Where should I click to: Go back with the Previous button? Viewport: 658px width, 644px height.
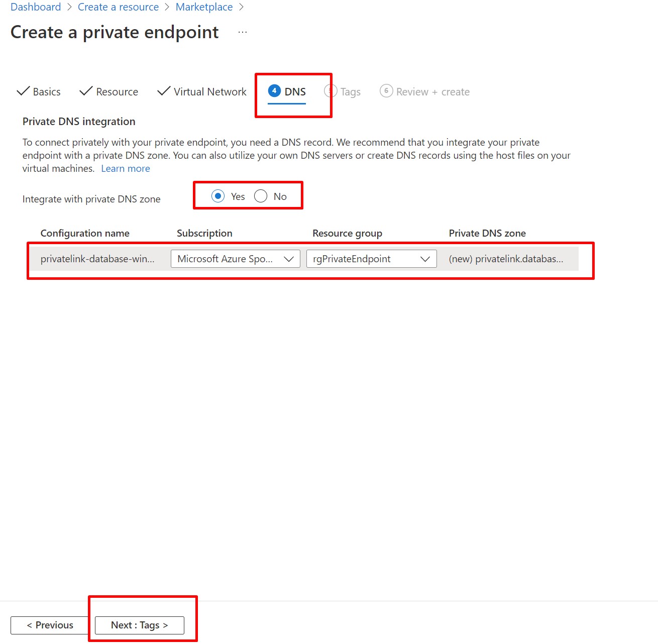pyautogui.click(x=50, y=625)
